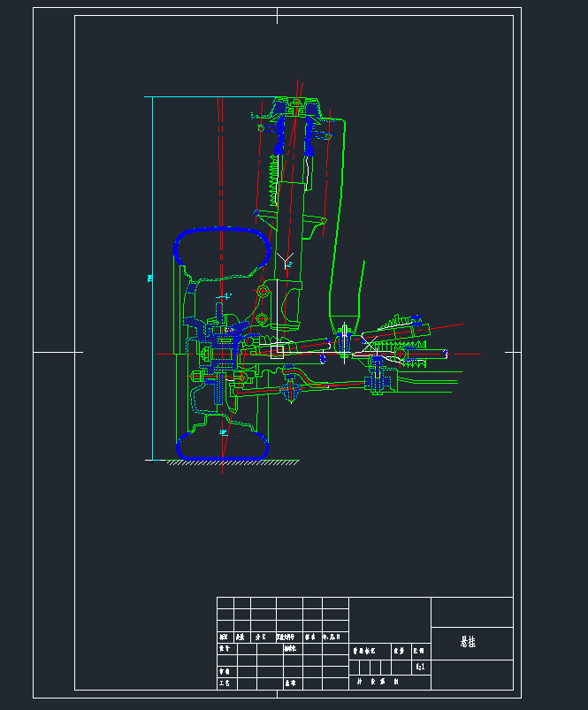Select the 签名 column header in revision table
The height and width of the screenshot is (710, 588).
(x=310, y=637)
